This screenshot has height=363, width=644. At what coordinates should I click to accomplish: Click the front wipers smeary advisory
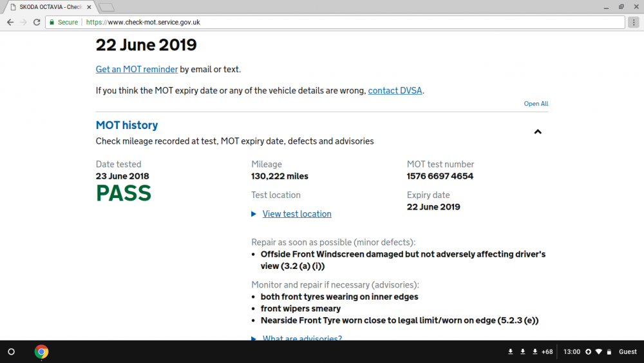click(x=301, y=309)
